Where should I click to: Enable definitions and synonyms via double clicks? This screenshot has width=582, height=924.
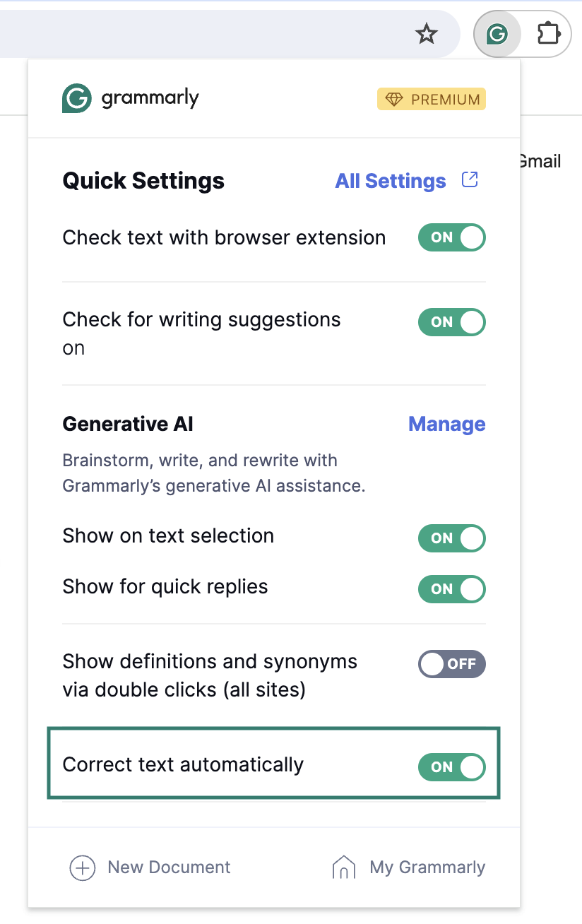coord(452,664)
